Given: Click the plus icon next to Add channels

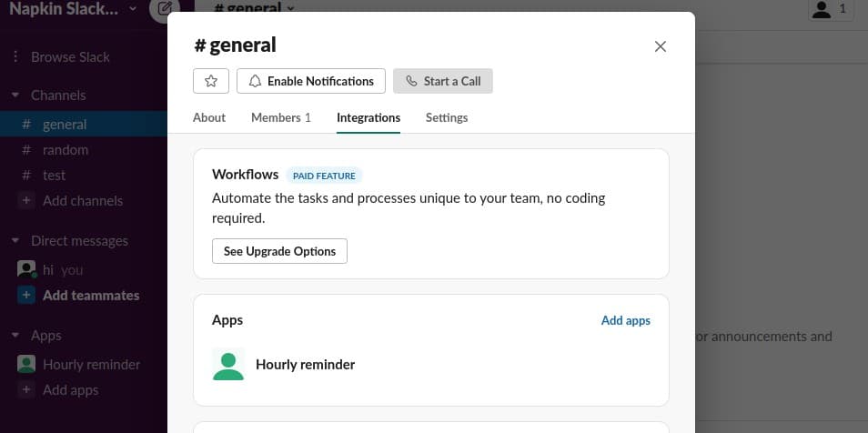Looking at the screenshot, I should [26, 200].
